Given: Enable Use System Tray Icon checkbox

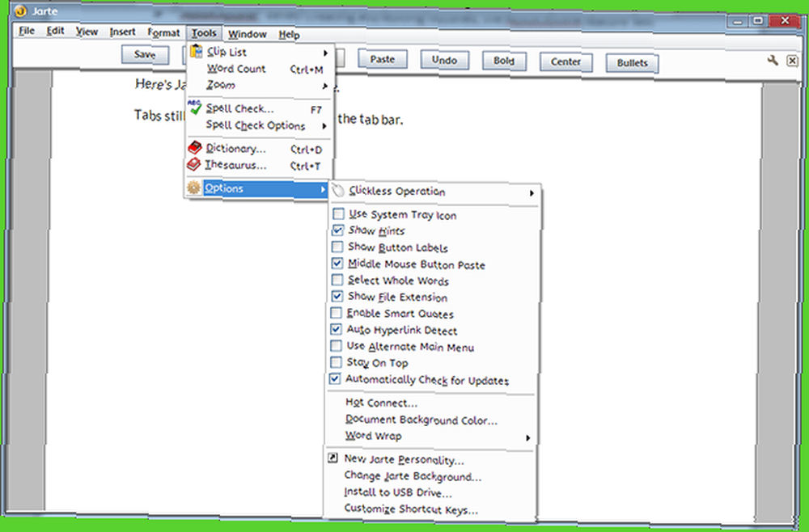Looking at the screenshot, I should click(x=338, y=213).
